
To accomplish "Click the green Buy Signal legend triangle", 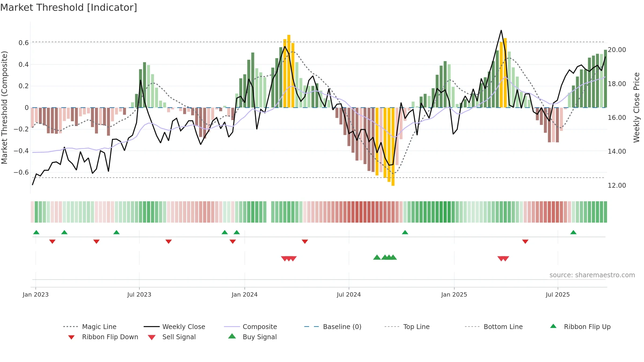I will coord(232,336).
